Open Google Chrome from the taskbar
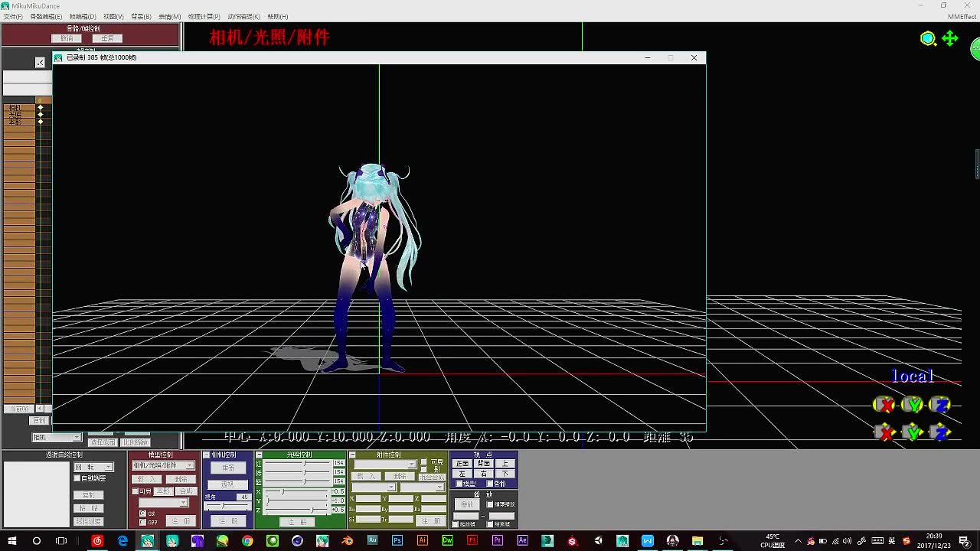 247,541
